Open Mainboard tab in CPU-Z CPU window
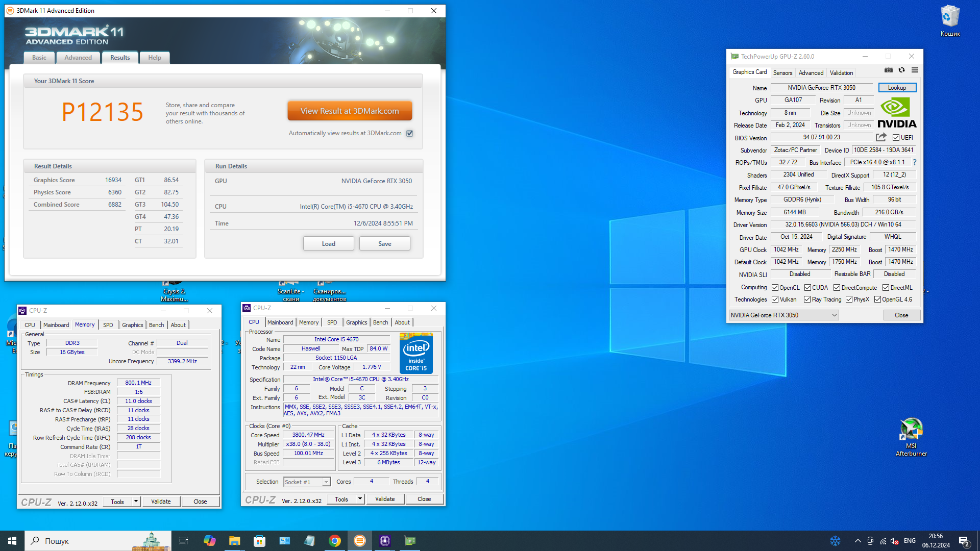Image resolution: width=980 pixels, height=551 pixels. [x=280, y=322]
